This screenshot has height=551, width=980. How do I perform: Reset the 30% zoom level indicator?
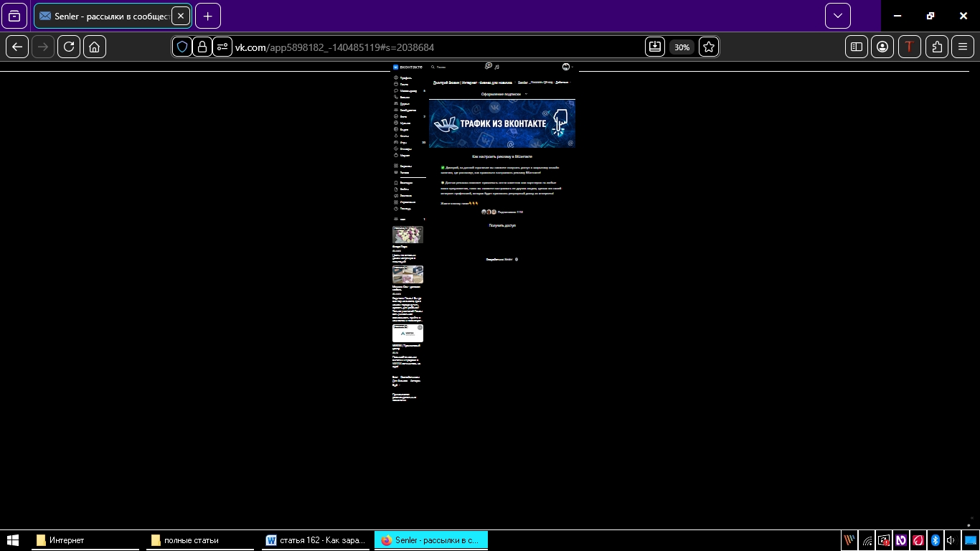(682, 47)
